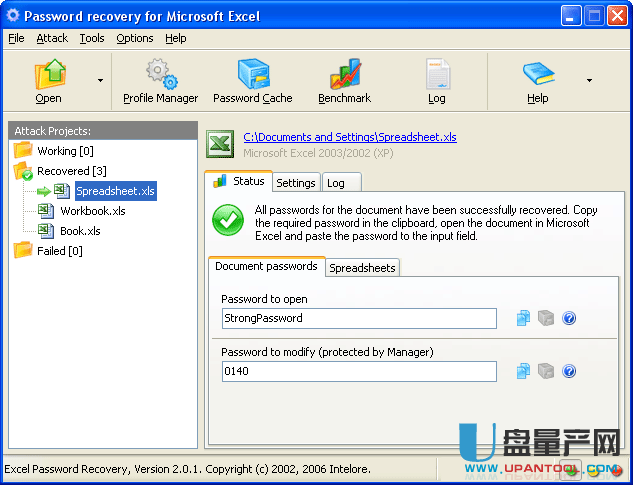Select Spreadsheet.xls in Attack Projects
Image resolution: width=633 pixels, height=485 pixels.
click(115, 191)
